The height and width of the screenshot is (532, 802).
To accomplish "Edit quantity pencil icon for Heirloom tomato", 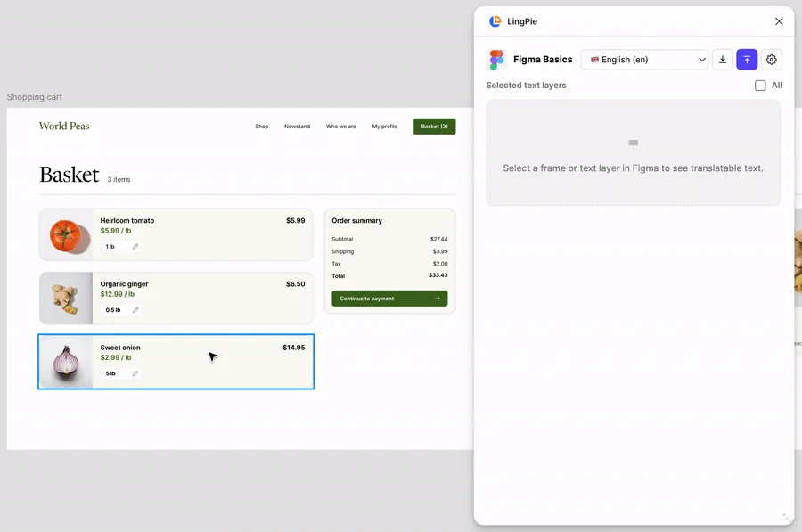I will (135, 247).
